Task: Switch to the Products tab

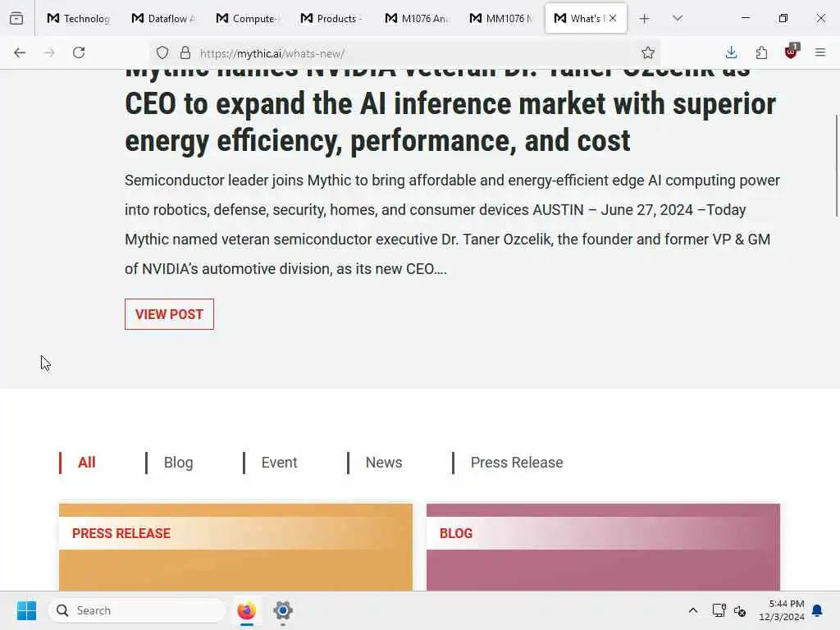Action: 332,18
